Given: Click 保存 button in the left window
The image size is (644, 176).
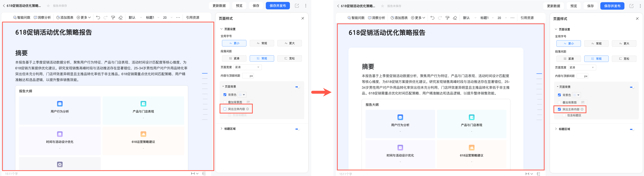Looking at the screenshot, I should coord(256,6).
